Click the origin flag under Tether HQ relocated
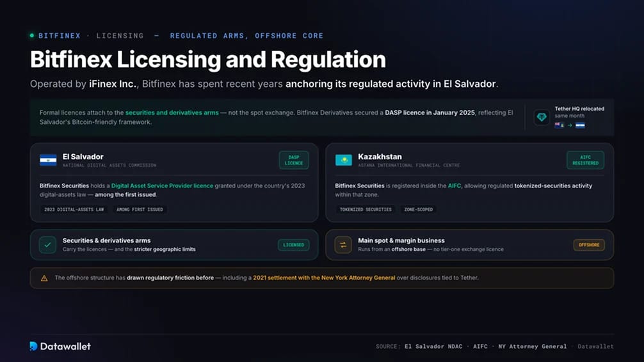 pyautogui.click(x=559, y=125)
